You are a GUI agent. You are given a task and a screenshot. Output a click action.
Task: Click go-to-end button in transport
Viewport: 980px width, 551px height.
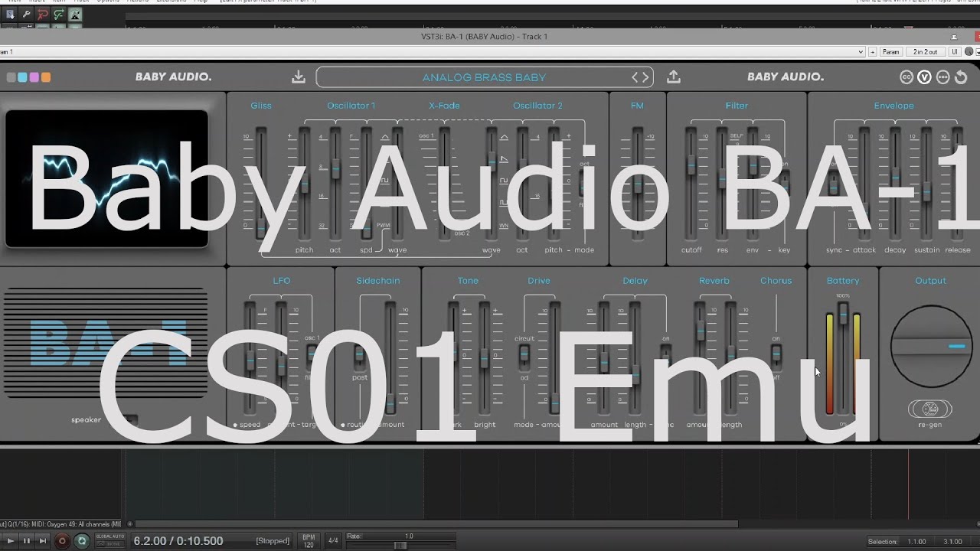tap(43, 541)
